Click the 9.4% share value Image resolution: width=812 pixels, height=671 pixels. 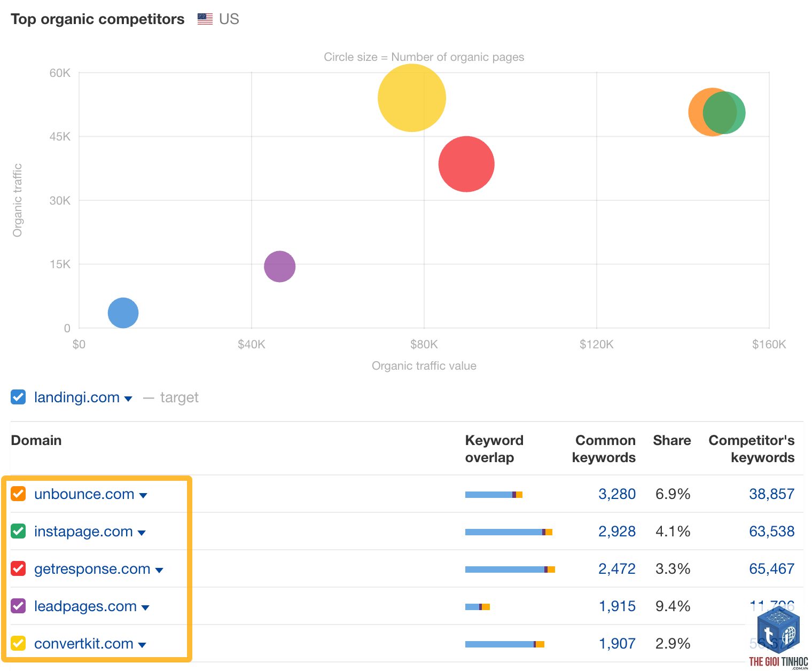click(x=673, y=606)
